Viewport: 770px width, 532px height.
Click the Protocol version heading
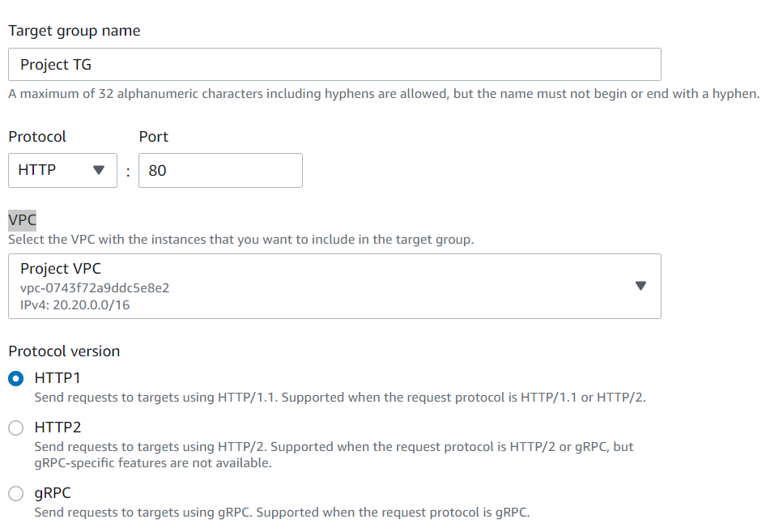(x=64, y=351)
